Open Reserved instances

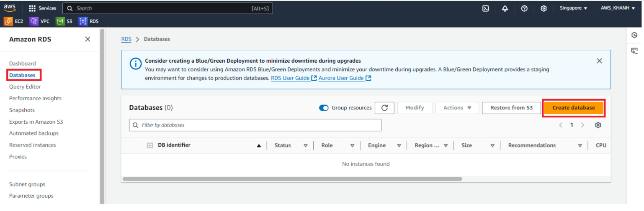point(33,145)
